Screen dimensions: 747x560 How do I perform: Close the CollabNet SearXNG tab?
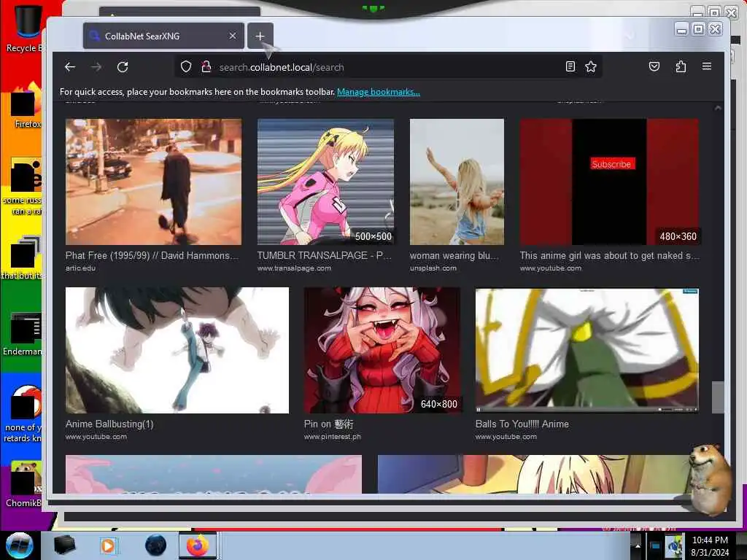[233, 36]
